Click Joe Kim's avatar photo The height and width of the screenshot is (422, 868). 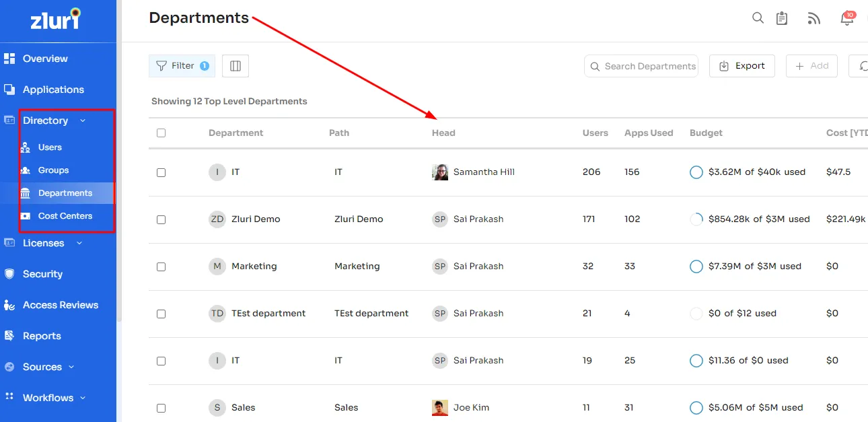(440, 408)
